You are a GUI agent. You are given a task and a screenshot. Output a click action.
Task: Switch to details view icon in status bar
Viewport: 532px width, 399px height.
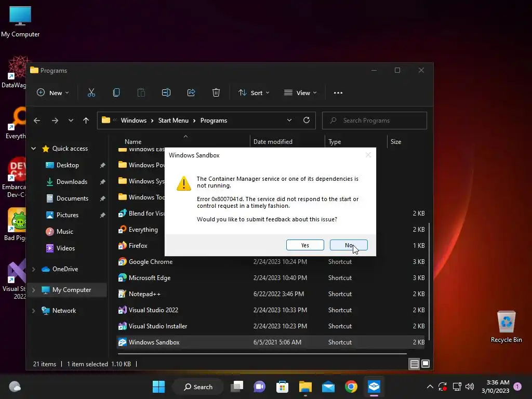(x=414, y=364)
